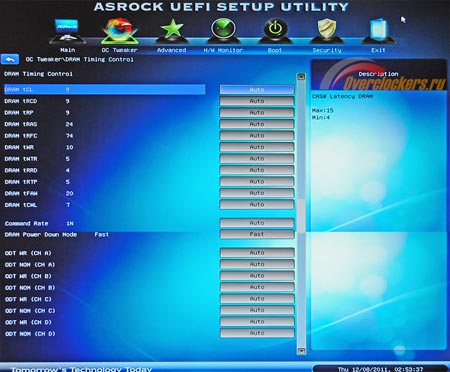Open the DRAM tCL Auto selector

(257, 90)
